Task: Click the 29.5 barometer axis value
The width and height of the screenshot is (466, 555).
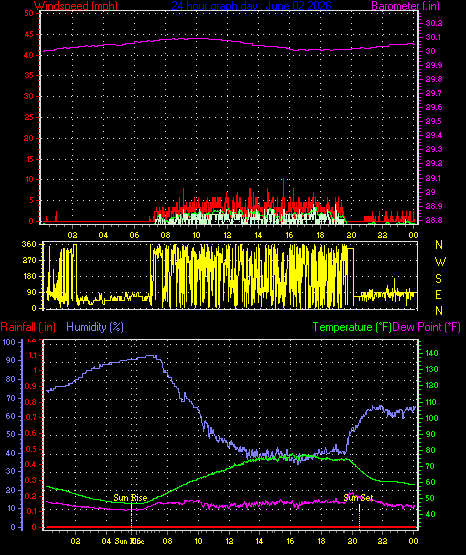Action: click(433, 121)
